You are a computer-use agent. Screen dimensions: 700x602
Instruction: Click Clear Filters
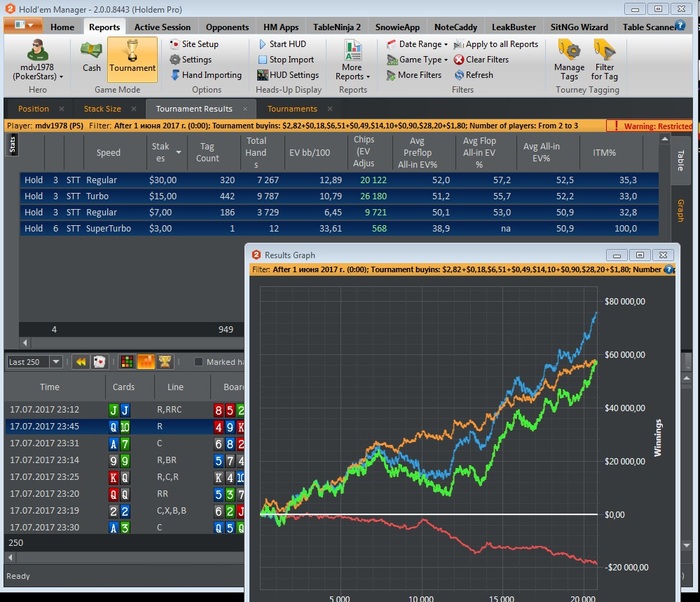pos(481,59)
